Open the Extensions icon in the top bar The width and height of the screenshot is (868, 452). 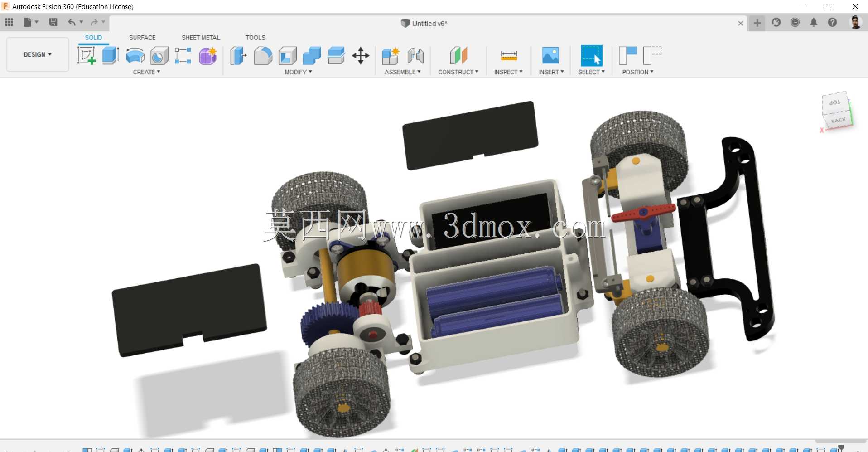(776, 22)
